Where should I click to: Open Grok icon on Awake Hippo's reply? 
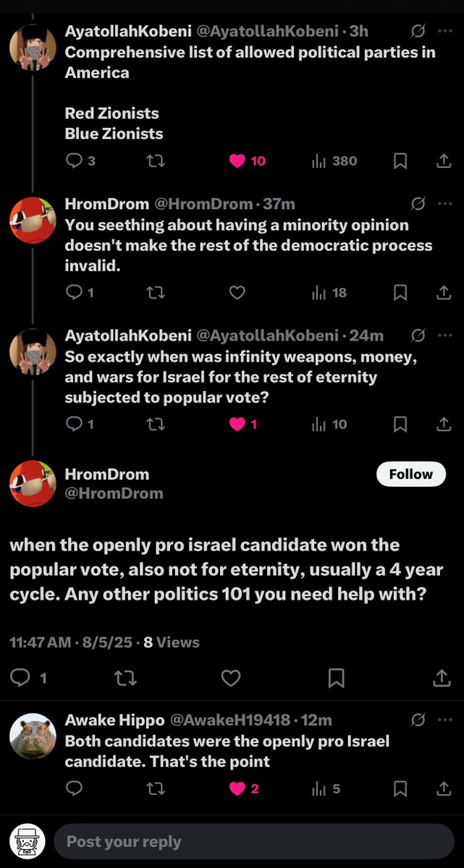pos(418,720)
